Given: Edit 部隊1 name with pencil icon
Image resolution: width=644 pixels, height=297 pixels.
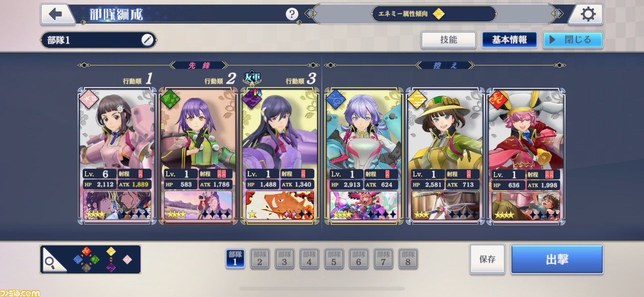Looking at the screenshot, I should [147, 40].
